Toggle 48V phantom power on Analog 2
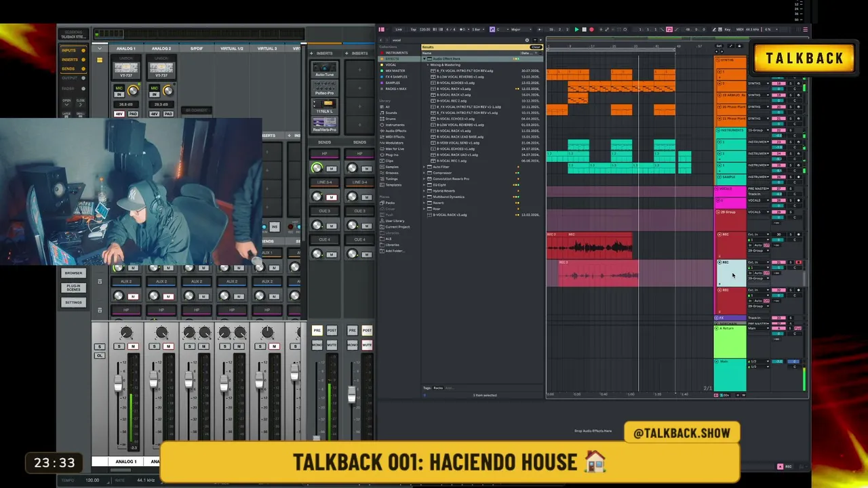868x488 pixels. (x=155, y=114)
